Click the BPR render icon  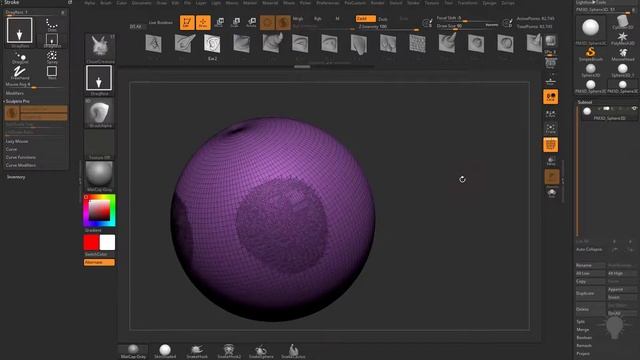click(x=551, y=41)
